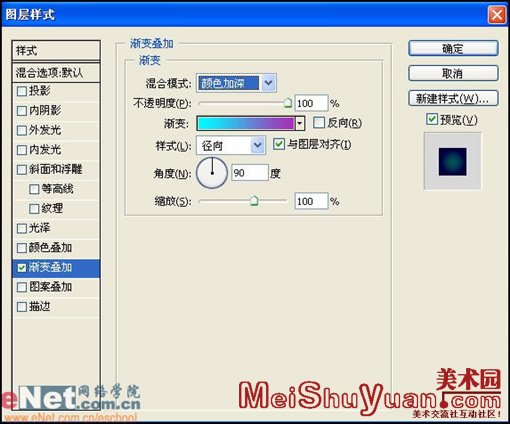Click the 确定 OK button
Image resolution: width=510 pixels, height=424 pixels.
(453, 49)
